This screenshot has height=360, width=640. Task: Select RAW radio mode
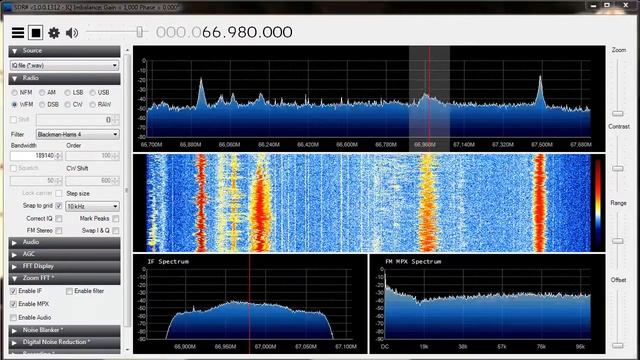93,104
